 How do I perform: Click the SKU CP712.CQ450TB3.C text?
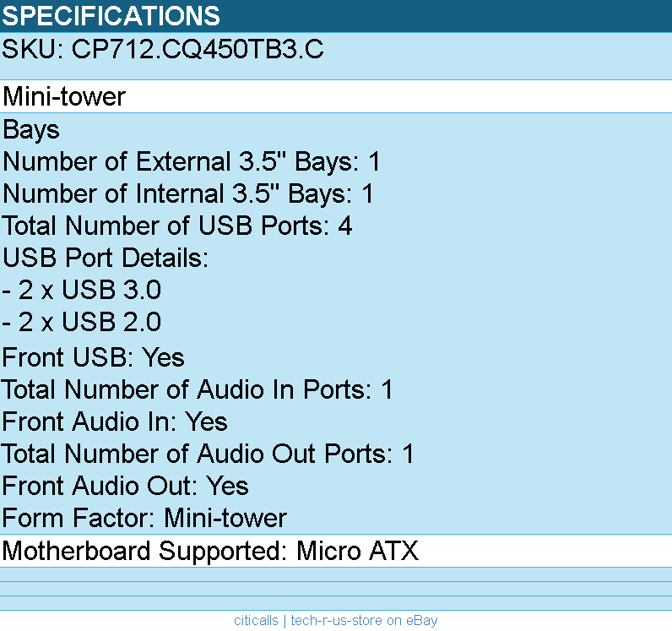tap(163, 50)
